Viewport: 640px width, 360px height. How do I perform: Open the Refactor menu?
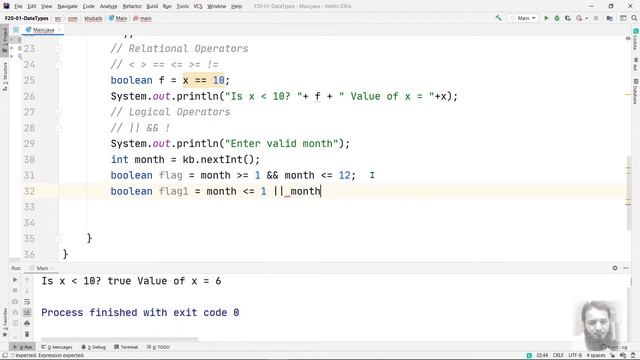click(132, 6)
